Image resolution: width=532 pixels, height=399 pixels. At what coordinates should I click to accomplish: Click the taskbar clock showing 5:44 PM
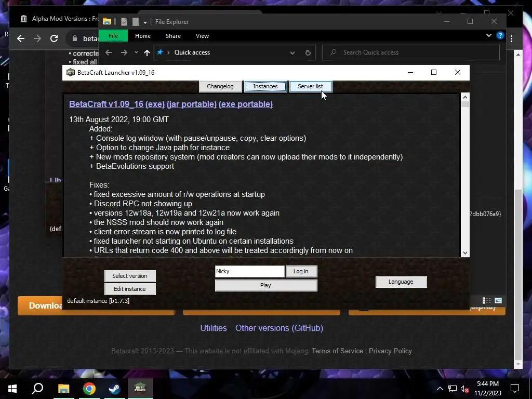[487, 389]
